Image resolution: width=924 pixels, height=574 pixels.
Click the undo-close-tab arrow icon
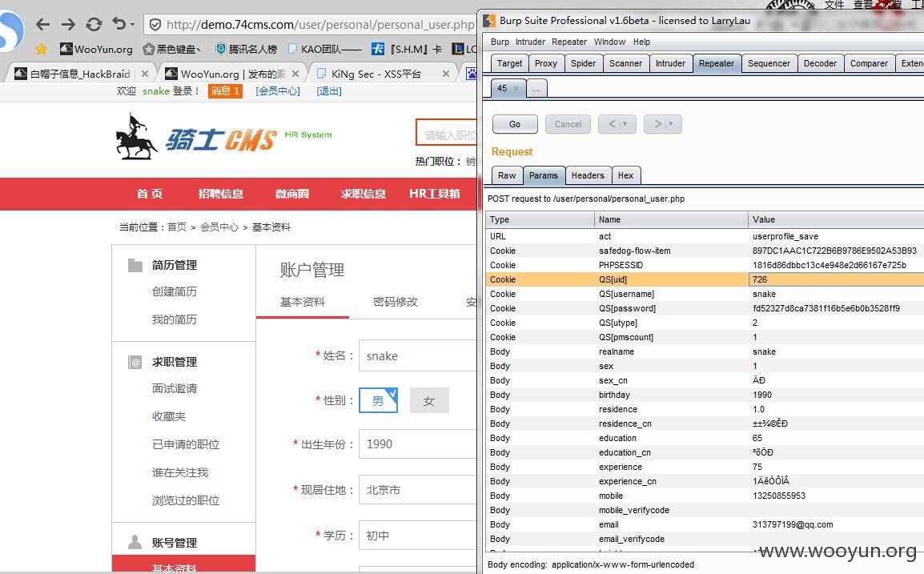click(x=119, y=23)
